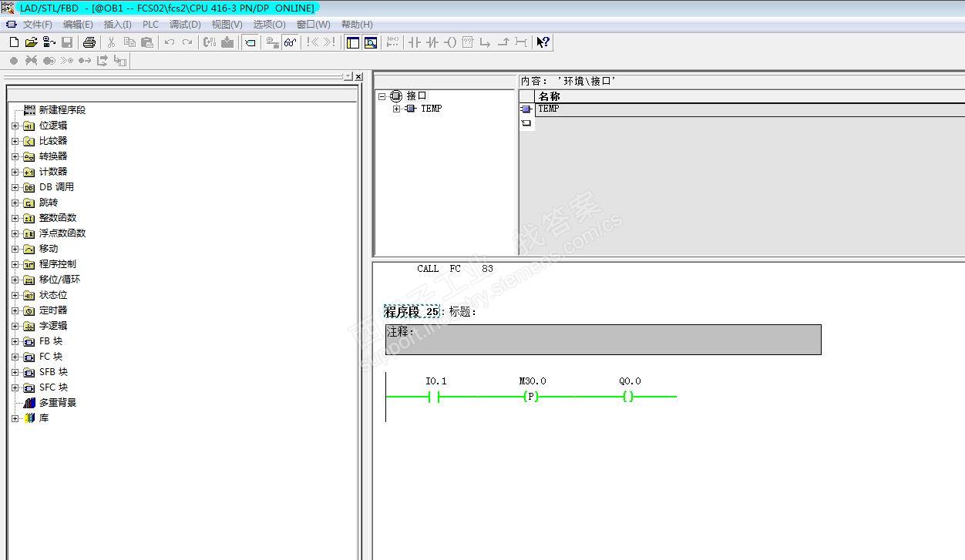This screenshot has width=965, height=560.
Task: Toggle the Overviews (program elements) panel icon
Action: point(353,42)
